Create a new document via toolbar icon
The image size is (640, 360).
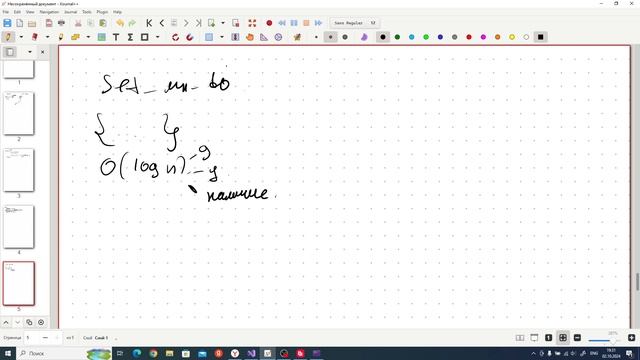20,23
